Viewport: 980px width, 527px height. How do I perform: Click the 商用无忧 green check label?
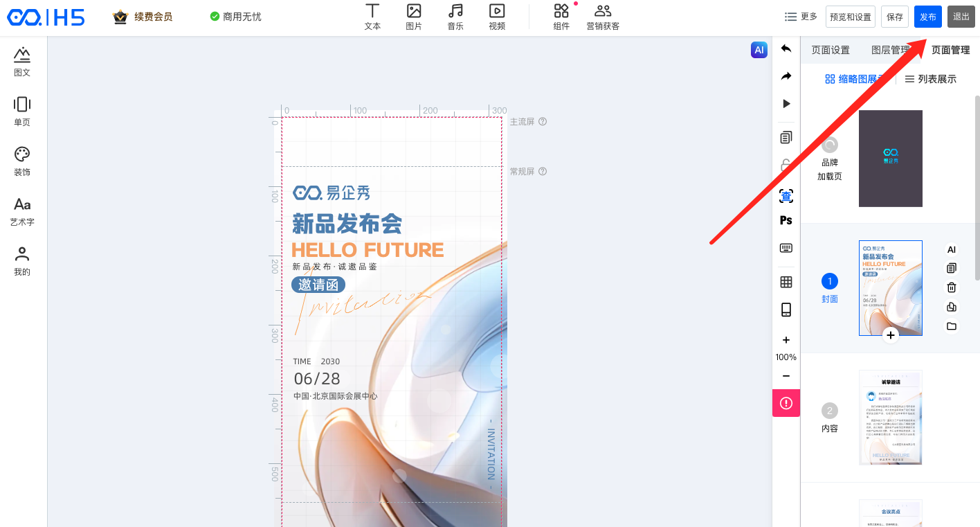(x=236, y=17)
